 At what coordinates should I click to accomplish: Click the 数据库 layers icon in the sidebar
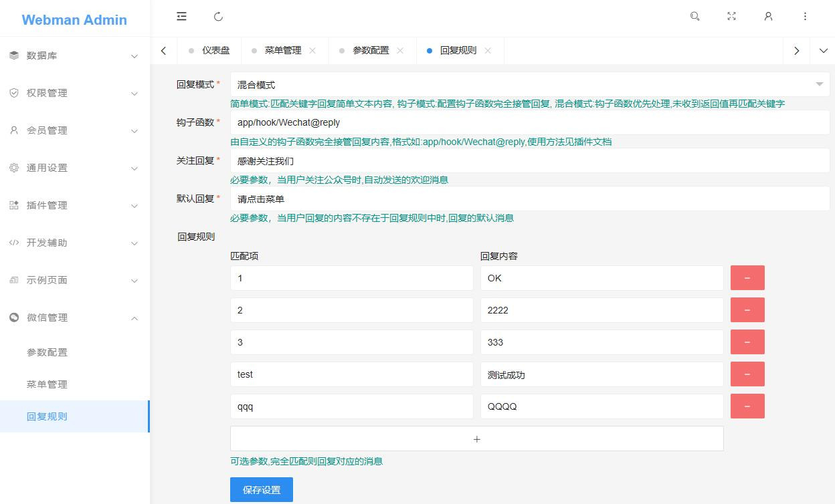point(14,55)
